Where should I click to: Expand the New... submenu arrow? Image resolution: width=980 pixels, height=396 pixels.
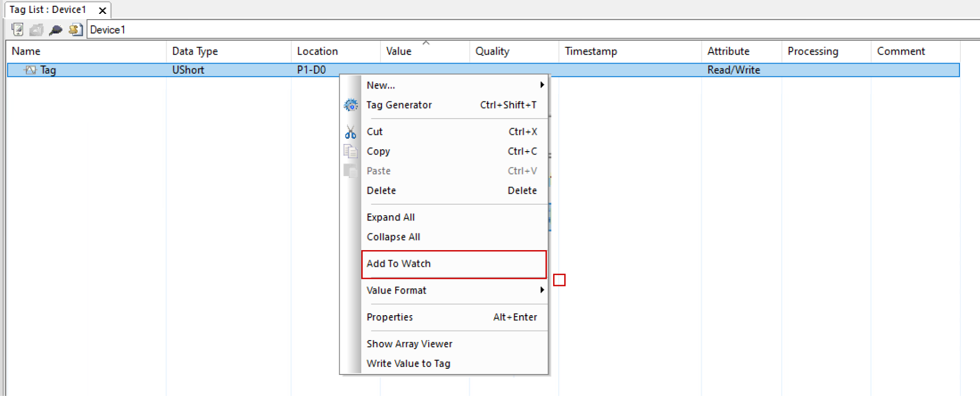[x=542, y=85]
